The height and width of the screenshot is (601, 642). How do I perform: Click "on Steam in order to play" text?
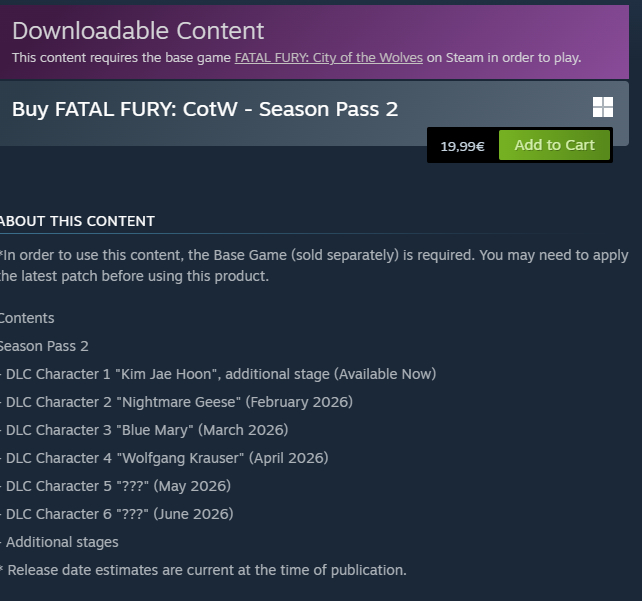click(x=504, y=58)
